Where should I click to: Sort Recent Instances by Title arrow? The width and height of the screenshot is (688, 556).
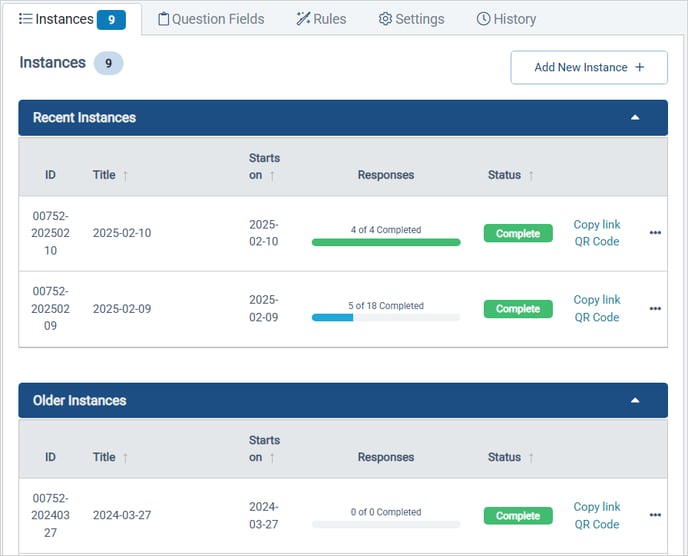pyautogui.click(x=125, y=175)
